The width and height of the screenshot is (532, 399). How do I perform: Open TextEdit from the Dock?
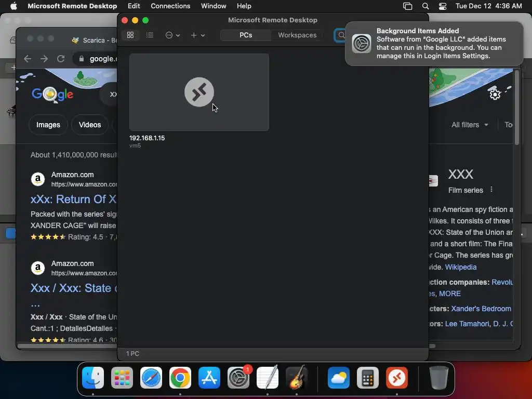[268, 378]
